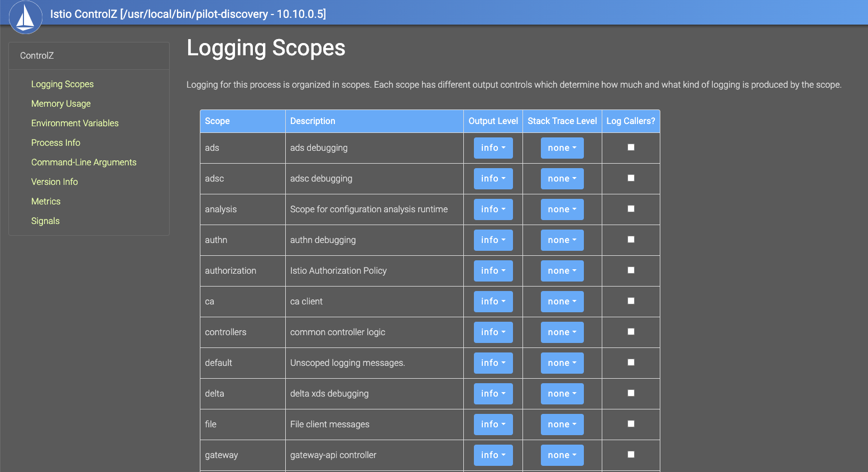Select the 'delta xds debugging' description
This screenshot has width=868, height=472.
[x=329, y=394]
